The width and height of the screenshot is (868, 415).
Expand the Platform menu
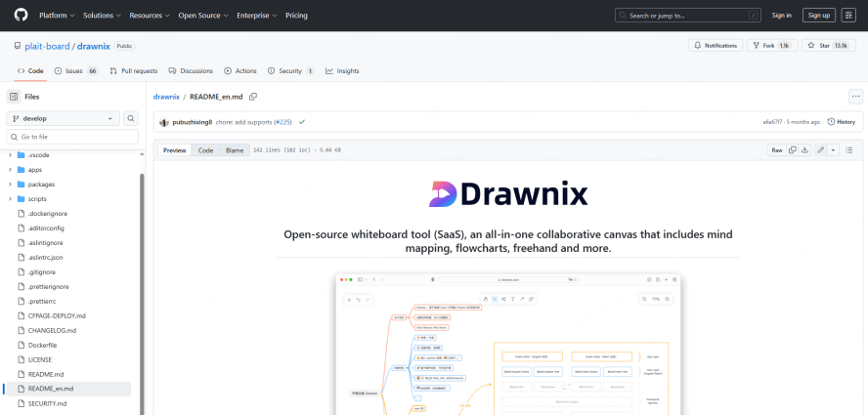coord(57,16)
